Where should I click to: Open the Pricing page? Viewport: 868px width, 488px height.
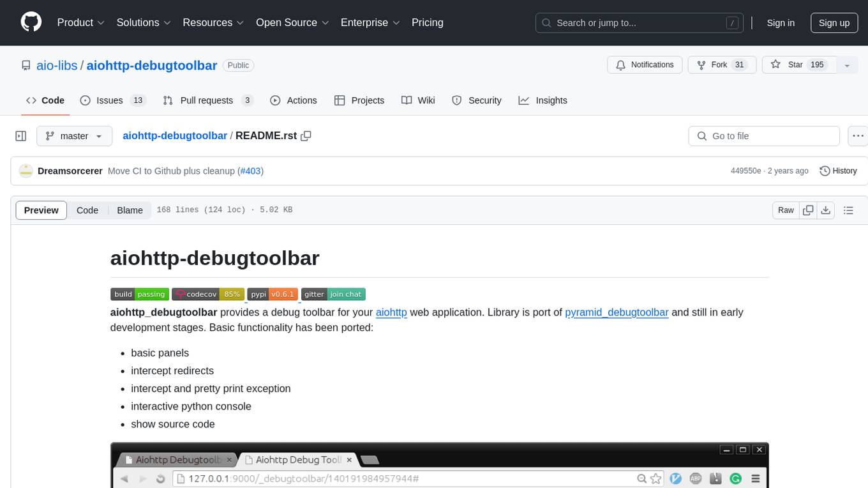click(x=428, y=22)
